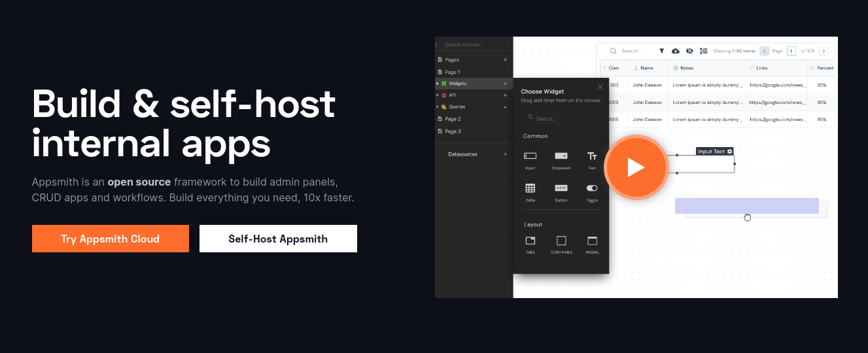Select the Tabs layout widget icon
This screenshot has height=353, width=868.
point(530,241)
